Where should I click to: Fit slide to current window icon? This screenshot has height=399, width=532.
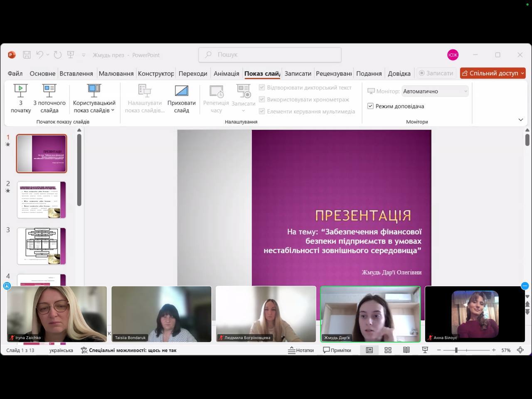(520, 350)
